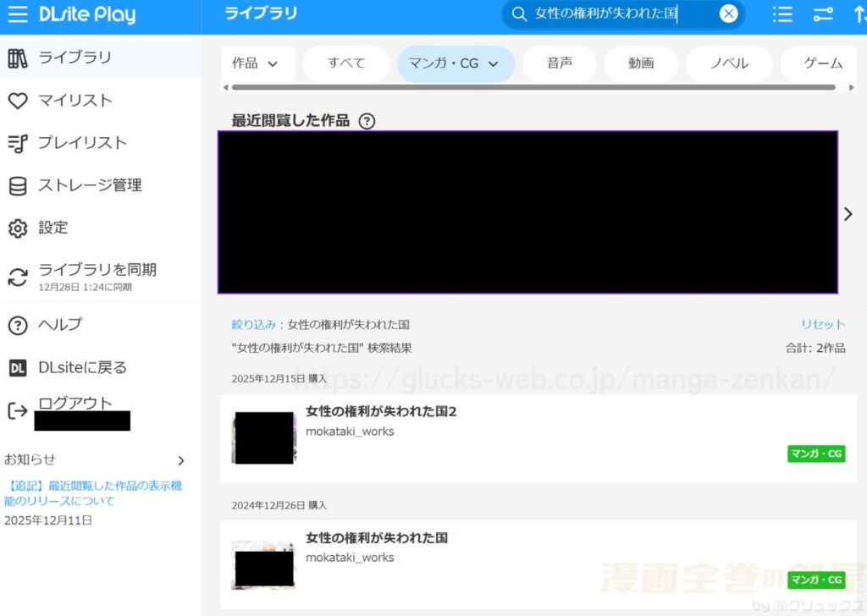Select the 音声 category tab

tap(559, 63)
